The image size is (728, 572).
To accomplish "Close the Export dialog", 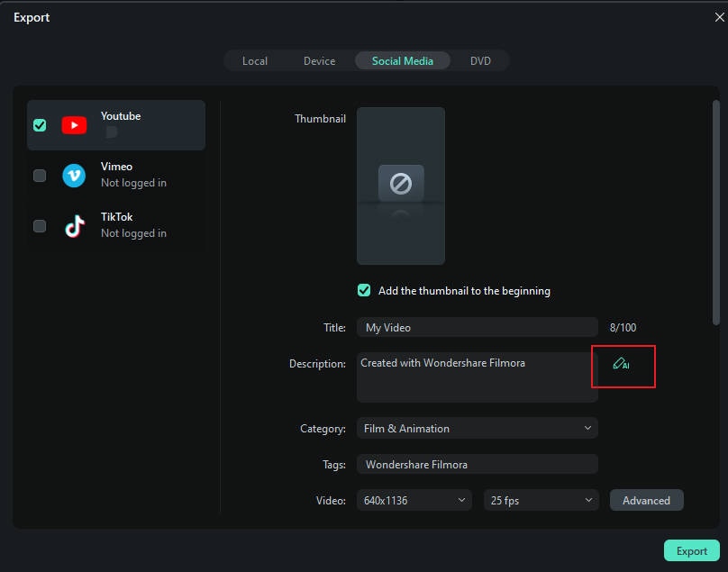I will pos(719,17).
